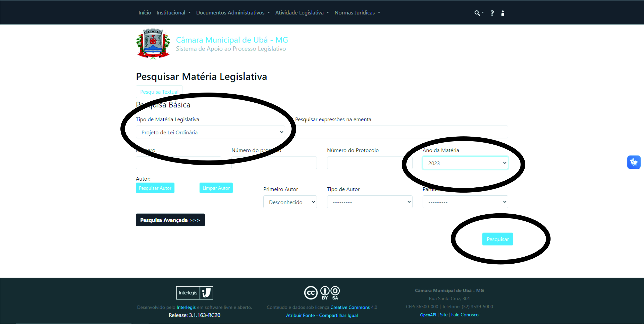
Task: Open the Tipo de Autor dropdown
Action: point(369,202)
